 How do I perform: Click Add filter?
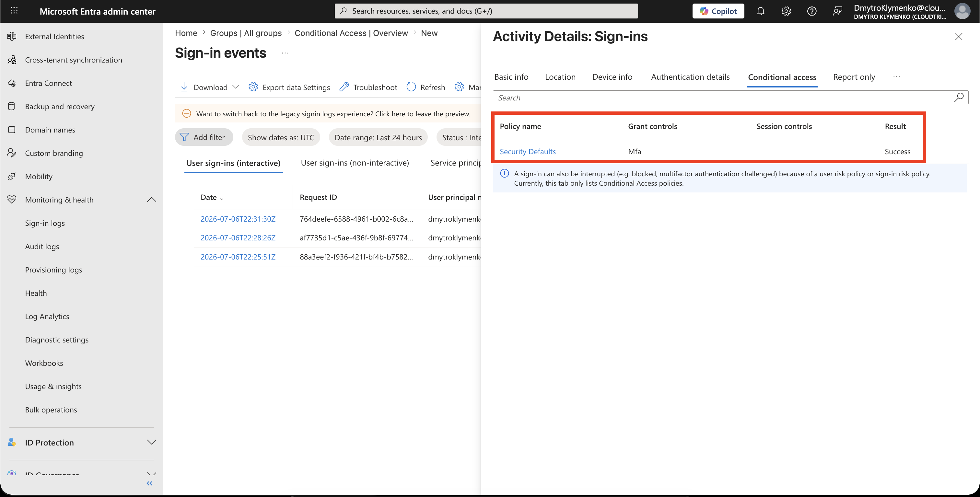[x=204, y=137]
